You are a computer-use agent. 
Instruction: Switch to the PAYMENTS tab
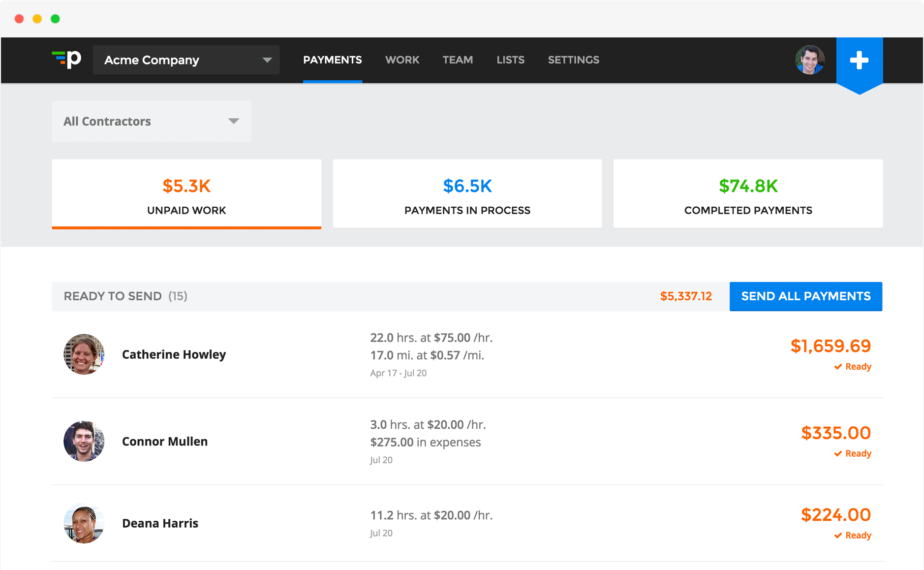(x=332, y=60)
